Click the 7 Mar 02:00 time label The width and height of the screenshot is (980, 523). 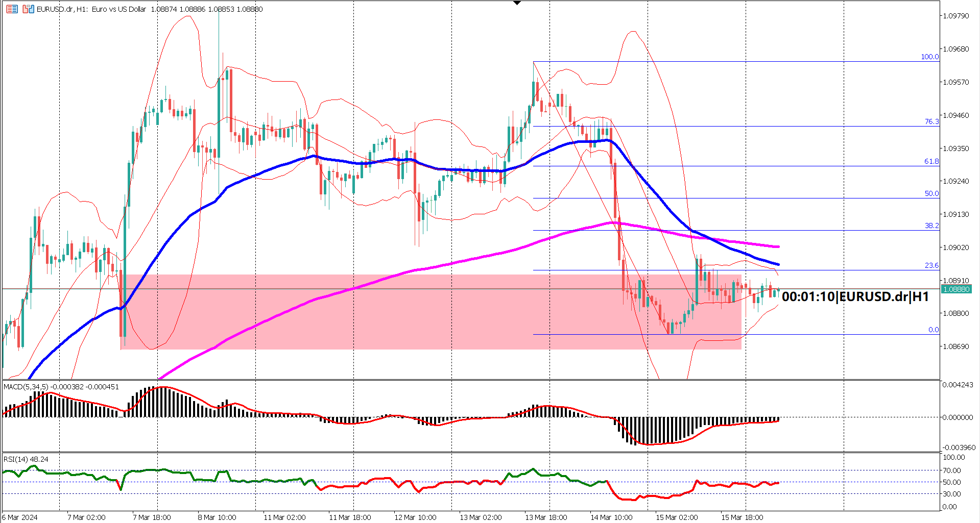86,517
